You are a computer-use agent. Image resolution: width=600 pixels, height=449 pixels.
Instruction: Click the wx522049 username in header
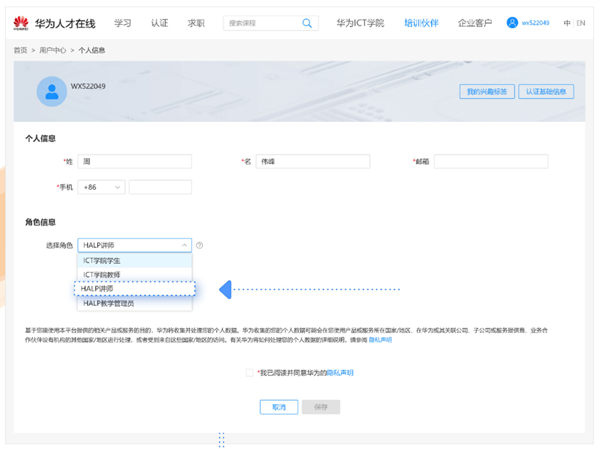click(x=535, y=23)
